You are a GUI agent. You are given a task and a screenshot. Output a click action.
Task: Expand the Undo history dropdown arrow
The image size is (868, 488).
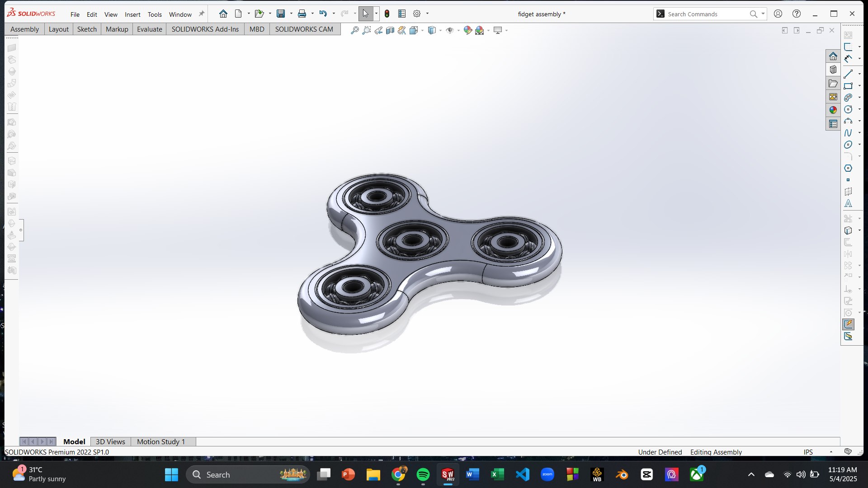click(334, 14)
